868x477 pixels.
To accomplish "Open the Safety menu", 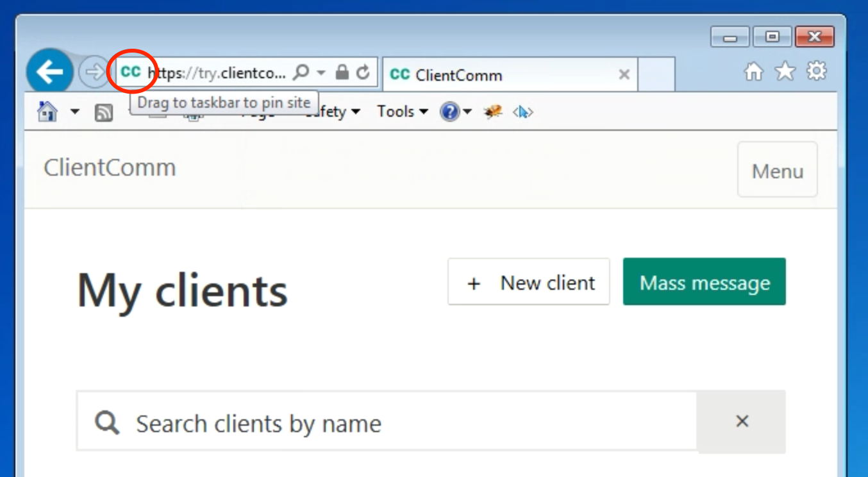I will 333,112.
